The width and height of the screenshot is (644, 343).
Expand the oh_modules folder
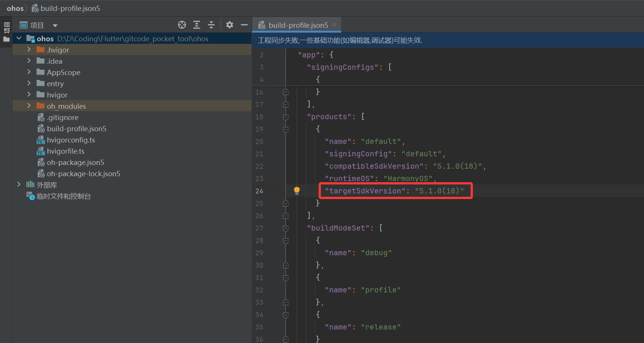click(x=29, y=106)
